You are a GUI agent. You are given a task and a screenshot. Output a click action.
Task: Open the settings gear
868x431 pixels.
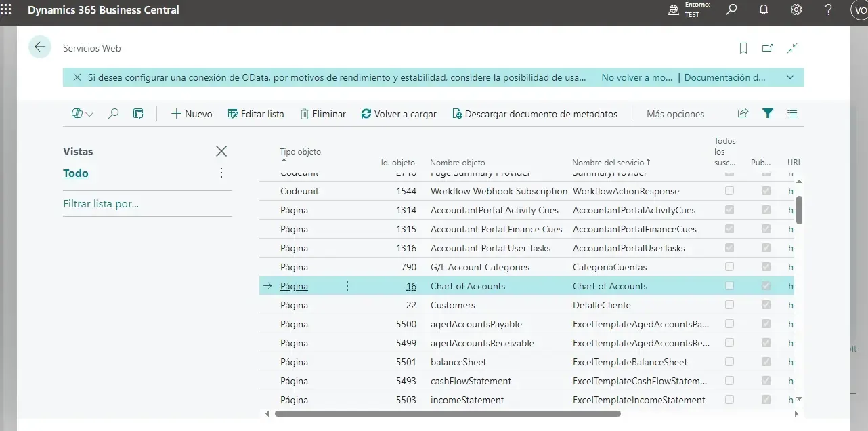tap(796, 9)
